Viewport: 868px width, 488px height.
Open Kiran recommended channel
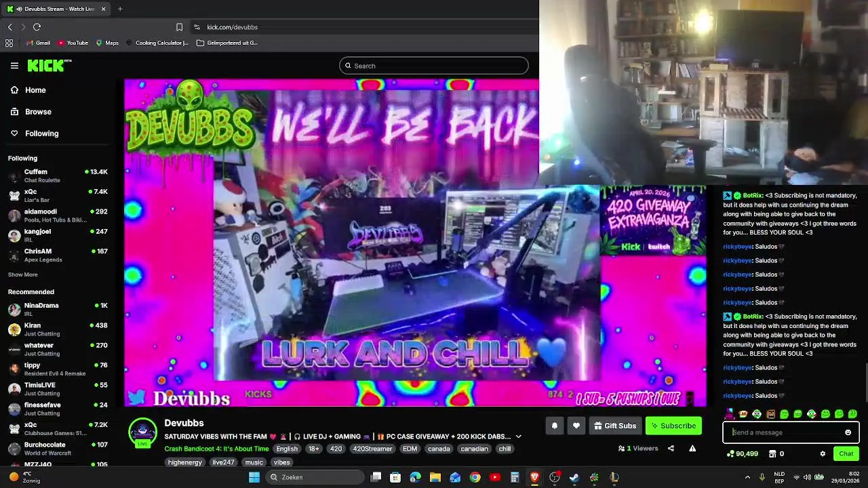58,329
